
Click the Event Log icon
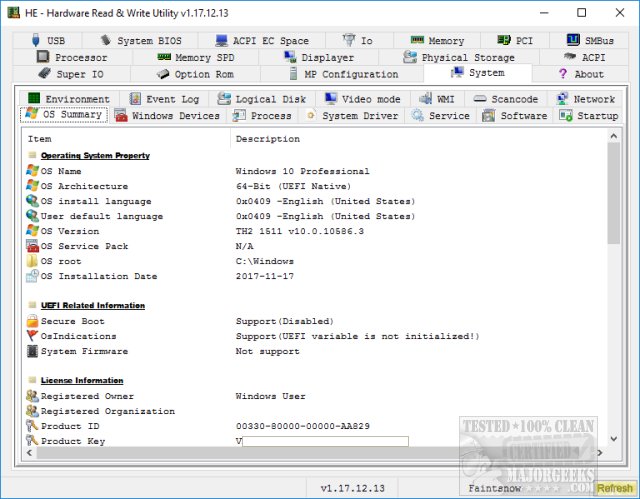pos(135,98)
